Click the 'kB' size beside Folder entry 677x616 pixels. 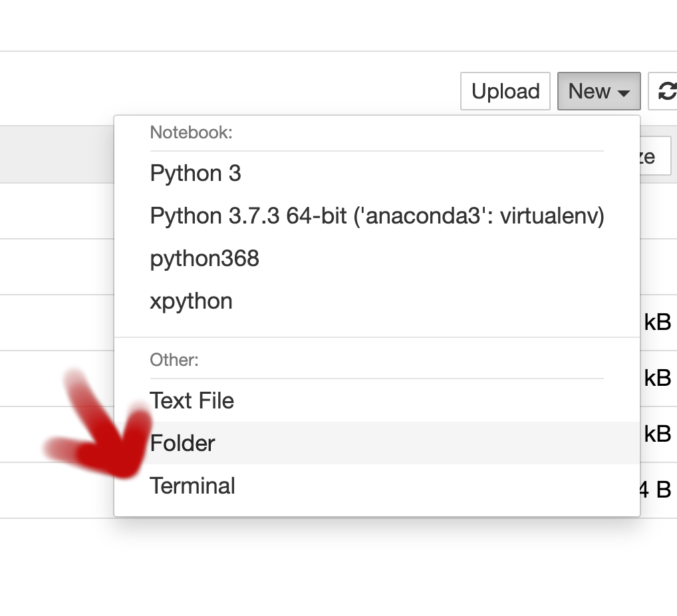coord(658,434)
